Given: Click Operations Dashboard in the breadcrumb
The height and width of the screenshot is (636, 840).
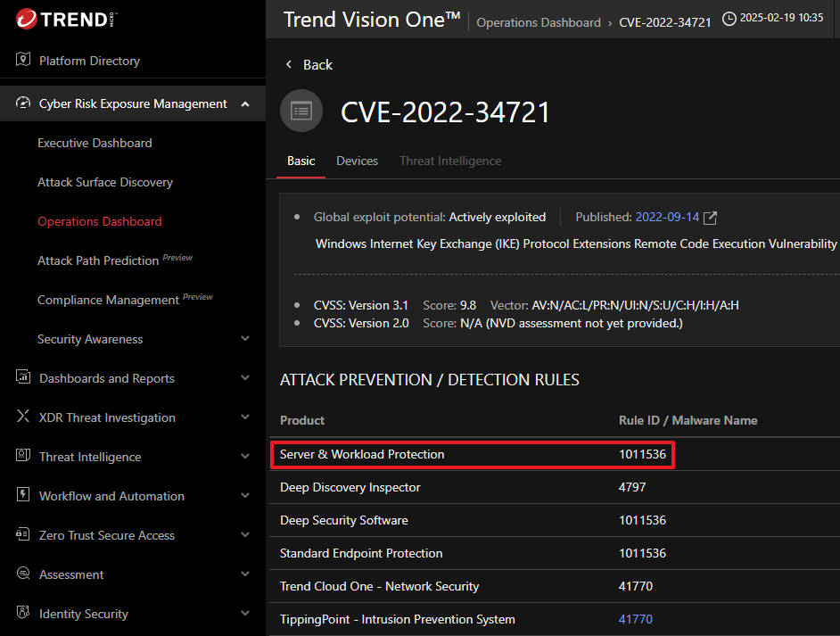Looking at the screenshot, I should [x=539, y=22].
